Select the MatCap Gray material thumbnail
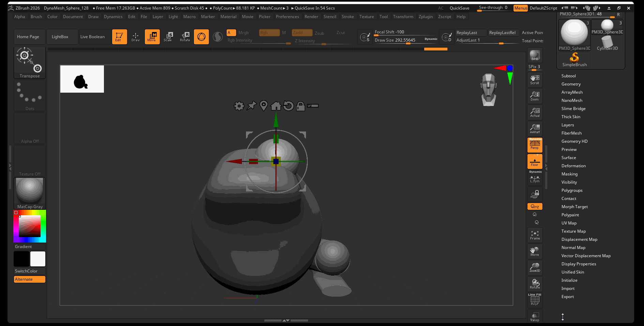The height and width of the screenshot is (326, 644). tap(30, 192)
